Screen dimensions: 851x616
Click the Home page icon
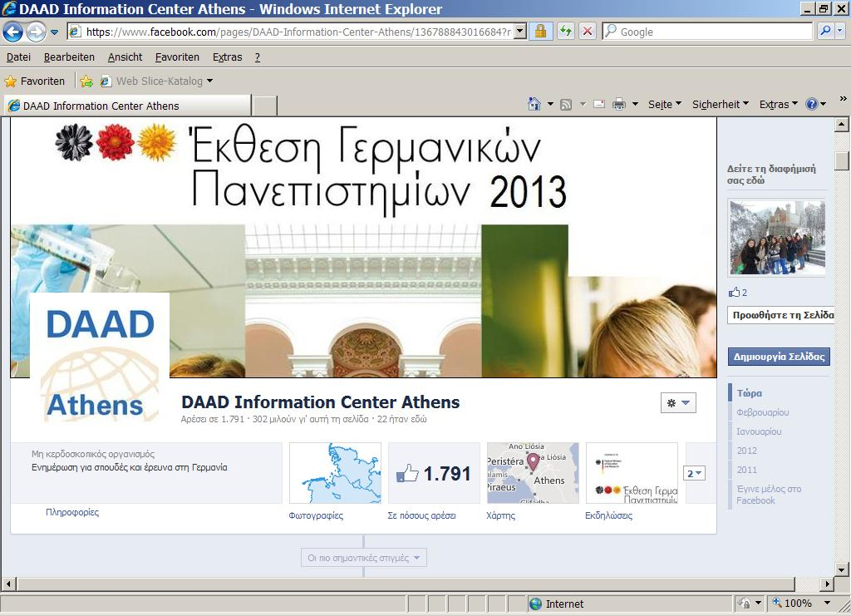pos(534,104)
